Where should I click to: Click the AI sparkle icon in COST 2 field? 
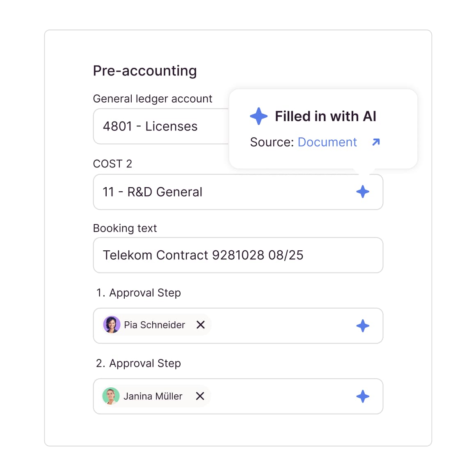click(363, 192)
